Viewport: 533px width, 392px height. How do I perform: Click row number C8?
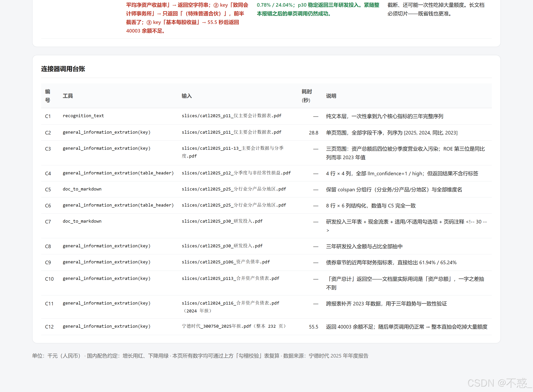(x=48, y=246)
